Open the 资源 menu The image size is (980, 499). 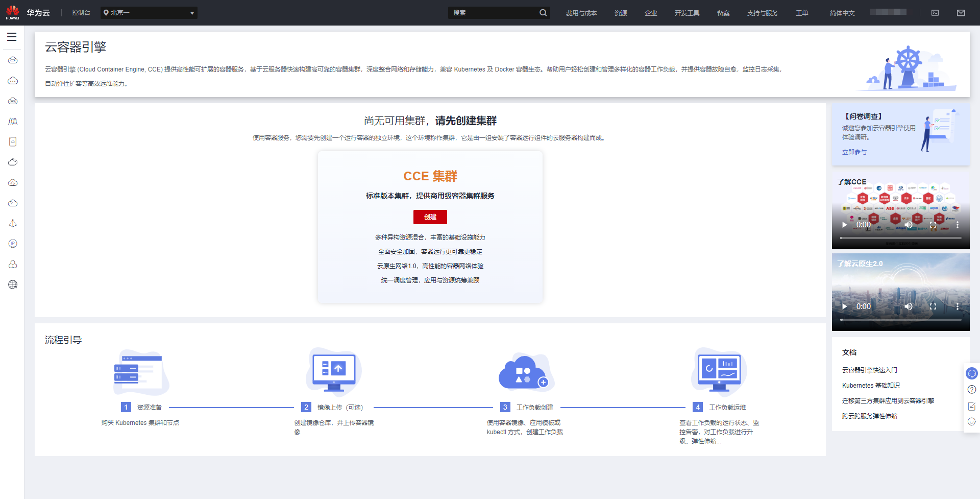[x=621, y=13]
